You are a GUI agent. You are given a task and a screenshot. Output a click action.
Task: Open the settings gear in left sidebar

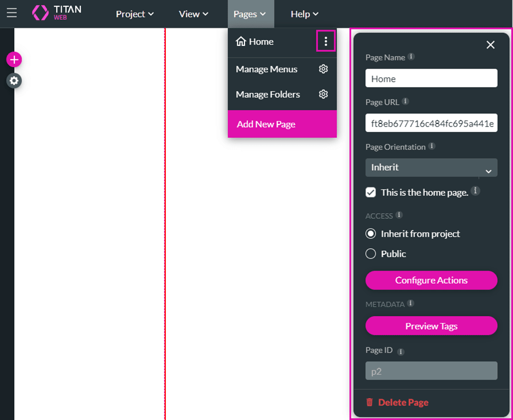(x=14, y=81)
